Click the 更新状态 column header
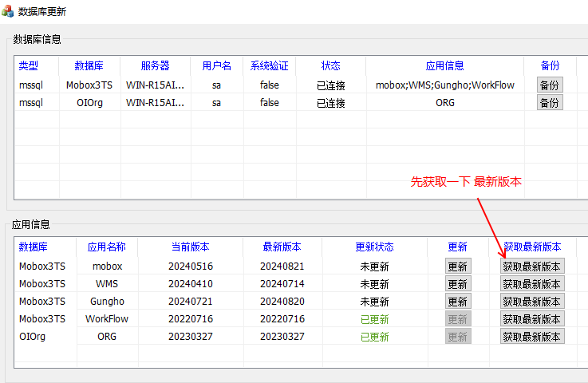Screen dimensions: 588x383 tap(374, 247)
